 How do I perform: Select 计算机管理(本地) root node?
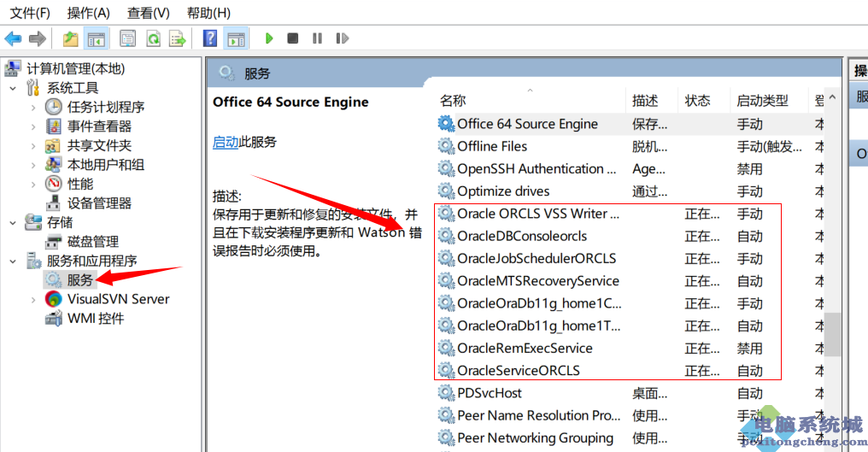click(x=76, y=68)
